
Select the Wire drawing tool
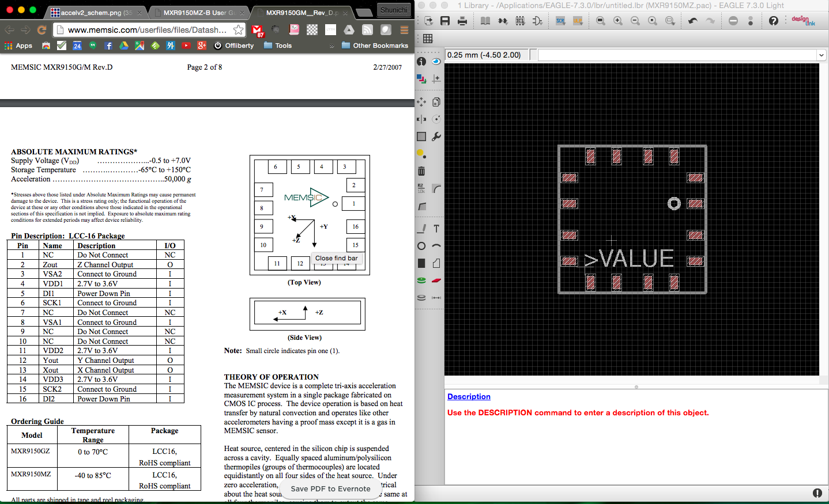click(421, 229)
